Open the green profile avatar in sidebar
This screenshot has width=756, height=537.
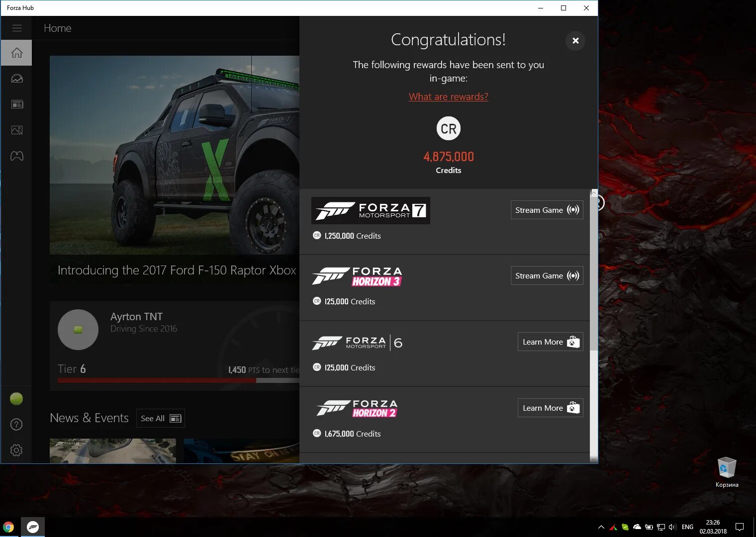pyautogui.click(x=16, y=399)
